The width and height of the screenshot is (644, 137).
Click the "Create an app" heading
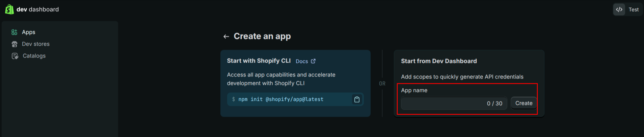pos(262,36)
